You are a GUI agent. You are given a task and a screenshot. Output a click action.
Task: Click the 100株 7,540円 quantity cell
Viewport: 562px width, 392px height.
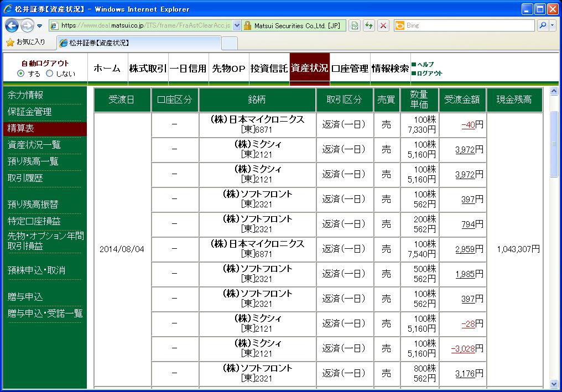(x=419, y=249)
